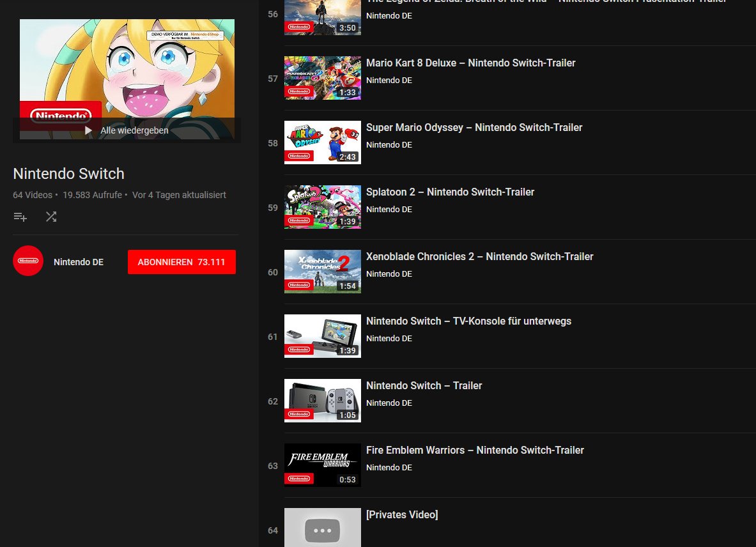Open Splatoon 2 Nintendo Switch-Trailer title
The width and height of the screenshot is (756, 547).
[x=450, y=192]
